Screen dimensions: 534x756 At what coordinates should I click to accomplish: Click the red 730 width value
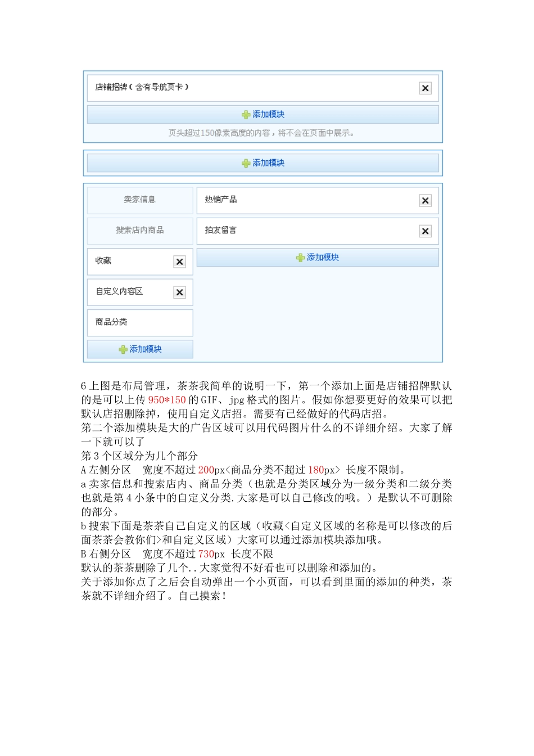pyautogui.click(x=206, y=554)
